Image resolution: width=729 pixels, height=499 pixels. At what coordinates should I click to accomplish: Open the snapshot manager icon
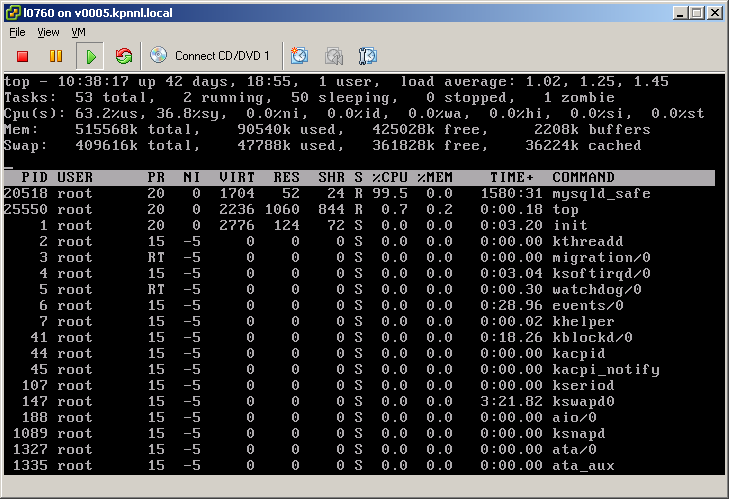[367, 56]
